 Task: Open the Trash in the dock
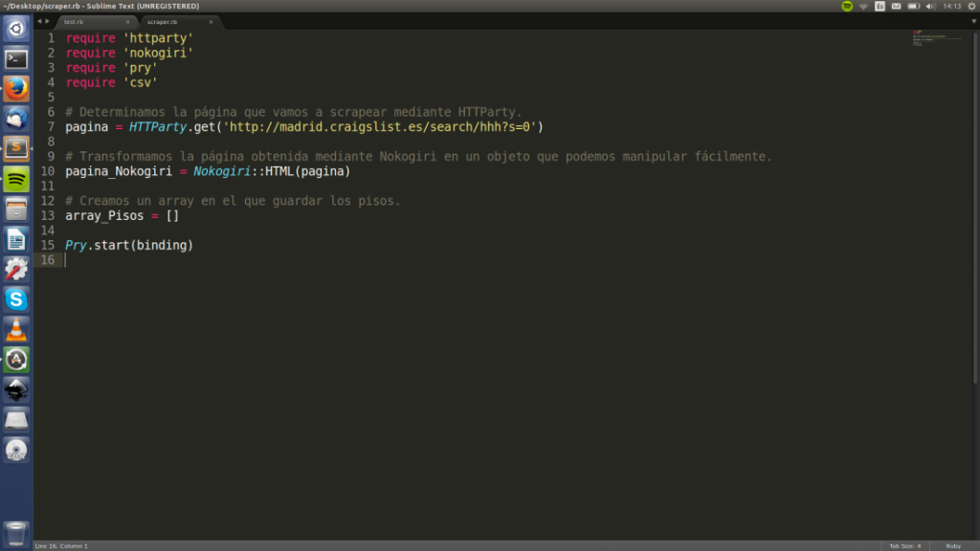click(x=16, y=532)
